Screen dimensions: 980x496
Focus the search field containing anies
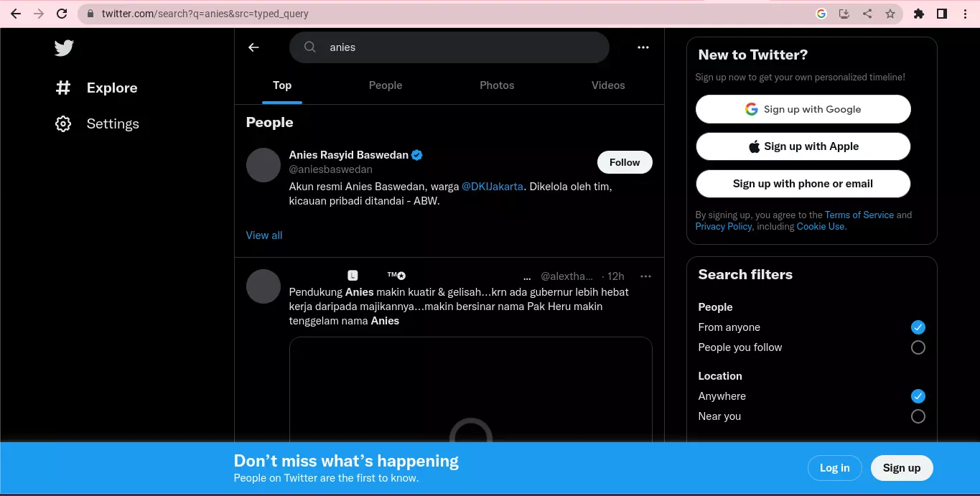click(449, 47)
